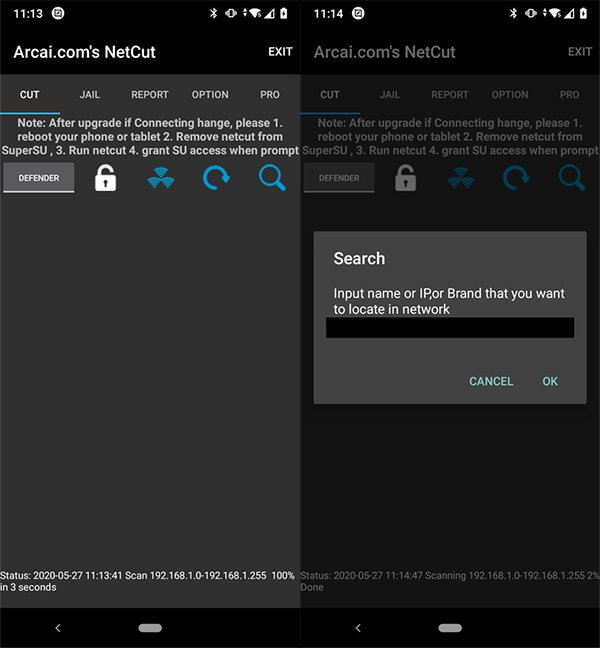The height and width of the screenshot is (648, 600).
Task: Tap the upgrade note text in left screen
Action: pos(150,136)
